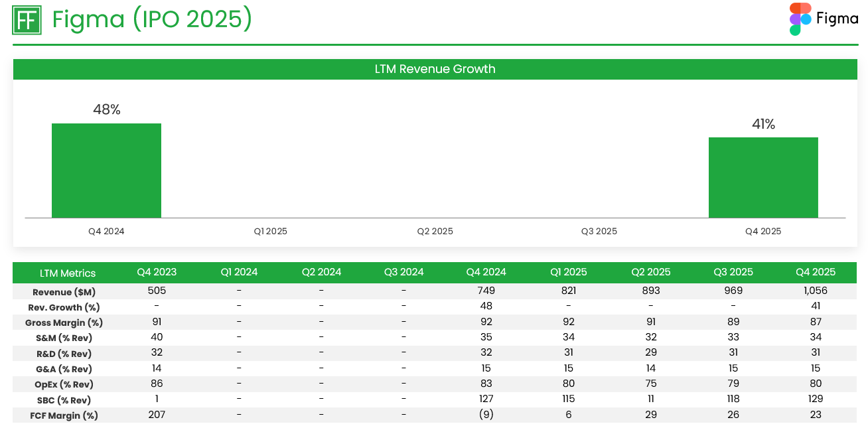Image resolution: width=868 pixels, height=430 pixels.
Task: Click the 'LTM Metrics' table header
Action: [x=68, y=273]
